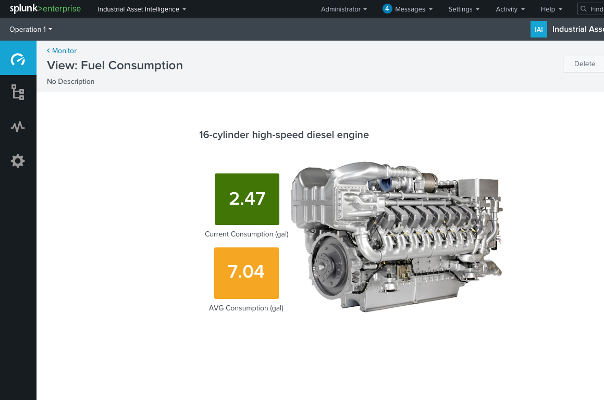
Task: Click the green 2.47 Current Consumption tile
Action: (247, 198)
